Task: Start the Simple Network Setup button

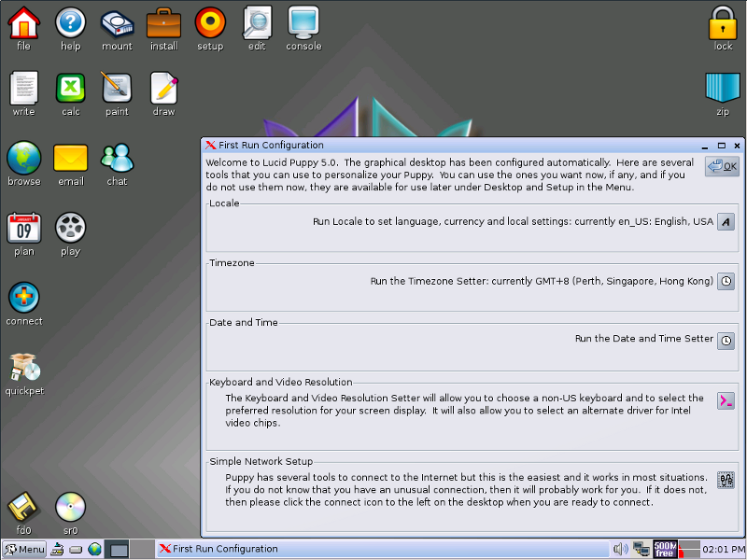Action: click(726, 480)
